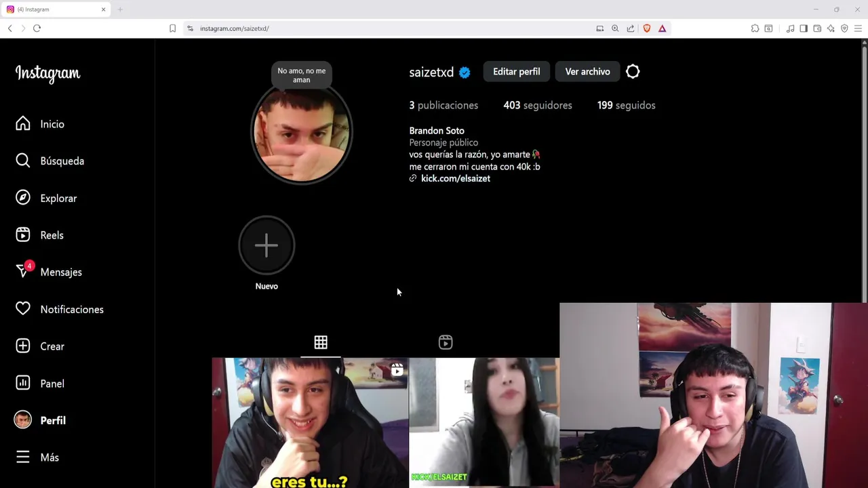868x488 pixels.
Task: Click the Editar perfil button
Action: (517, 71)
